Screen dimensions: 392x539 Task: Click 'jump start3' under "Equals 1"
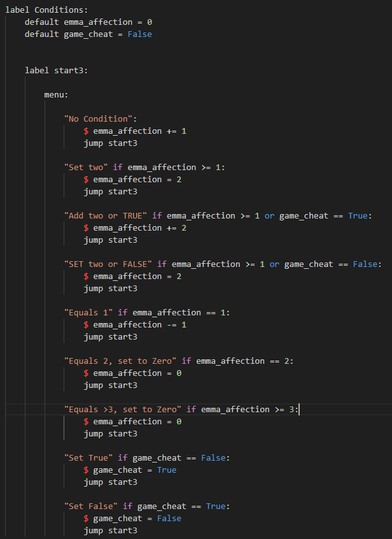pos(110,337)
